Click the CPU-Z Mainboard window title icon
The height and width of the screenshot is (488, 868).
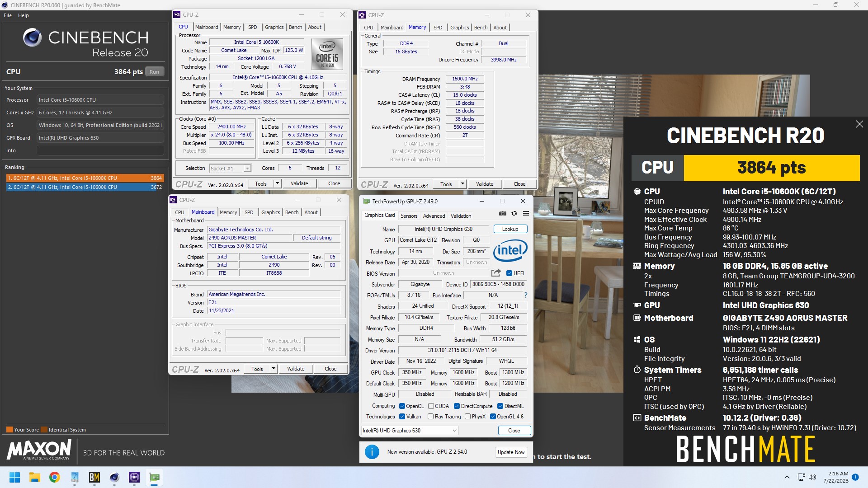[173, 200]
